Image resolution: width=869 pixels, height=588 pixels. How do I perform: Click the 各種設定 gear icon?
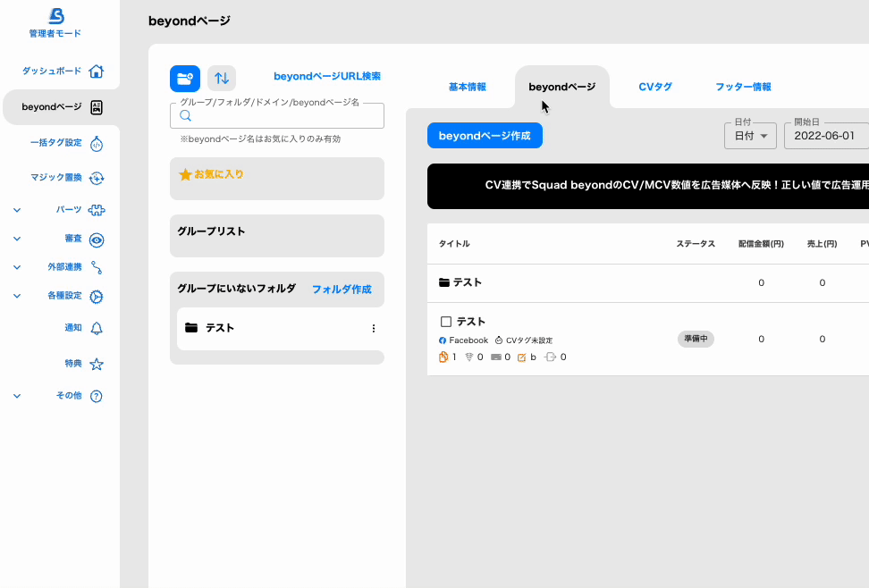(97, 297)
